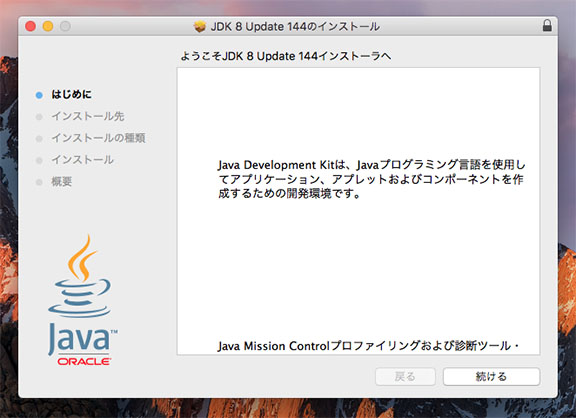
Task: Click the Java Development Kit description paragraph
Action: pos(371,179)
